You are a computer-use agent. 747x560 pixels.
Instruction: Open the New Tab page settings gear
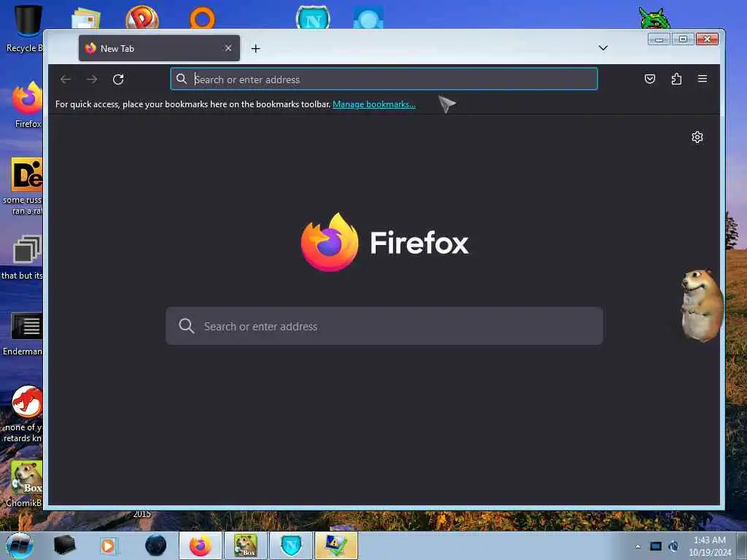697,137
